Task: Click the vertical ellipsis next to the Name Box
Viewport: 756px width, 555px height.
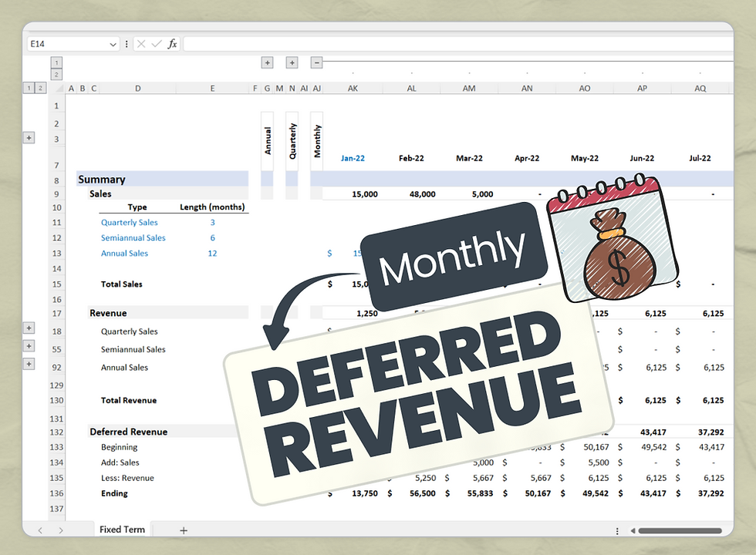Action: pyautogui.click(x=126, y=44)
